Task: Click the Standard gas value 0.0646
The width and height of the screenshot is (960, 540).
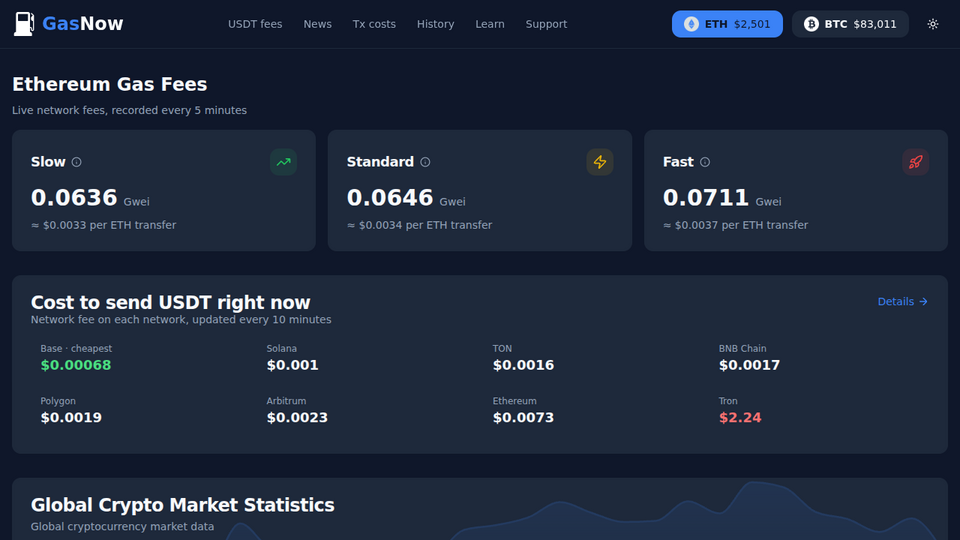Action: tap(390, 197)
